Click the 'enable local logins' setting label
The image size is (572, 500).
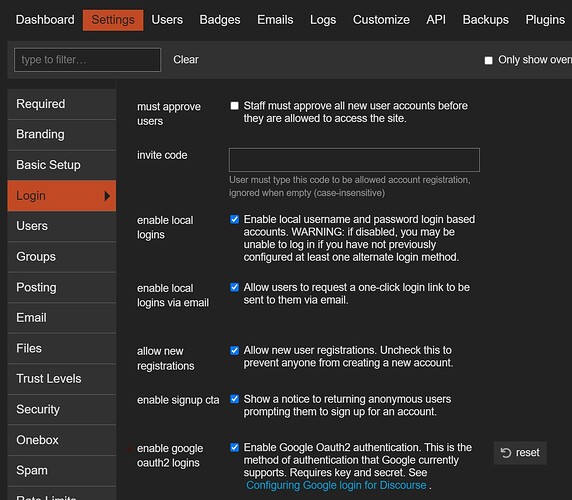click(165, 227)
